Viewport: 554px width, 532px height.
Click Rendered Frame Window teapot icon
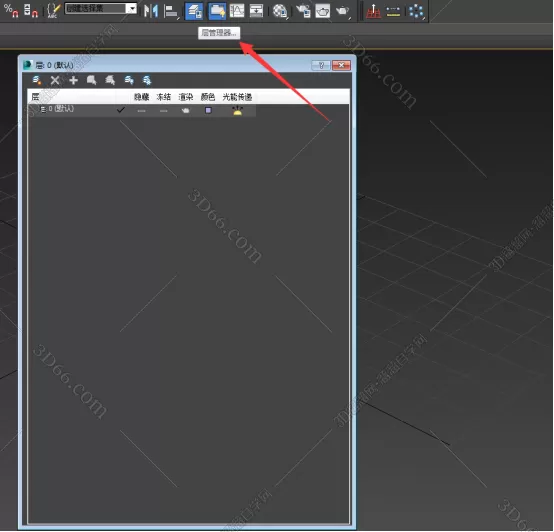point(323,11)
